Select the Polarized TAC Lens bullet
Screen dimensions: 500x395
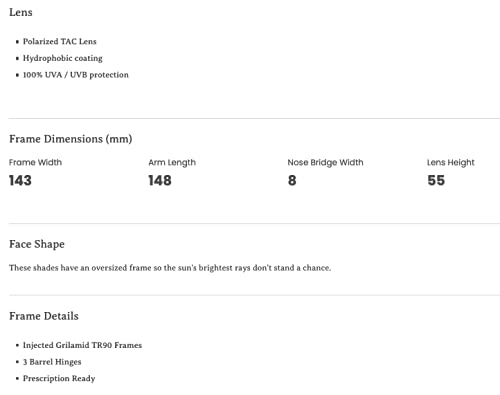click(x=59, y=41)
